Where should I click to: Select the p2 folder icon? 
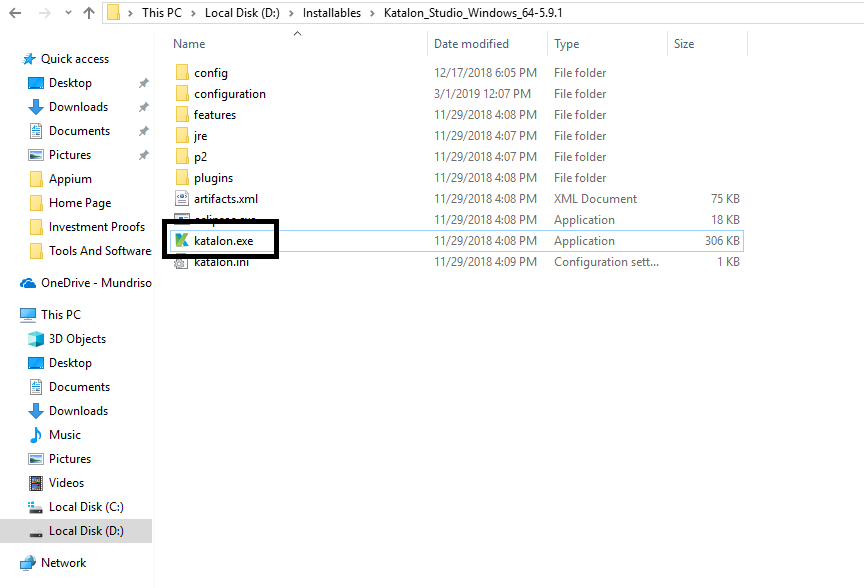(x=182, y=157)
